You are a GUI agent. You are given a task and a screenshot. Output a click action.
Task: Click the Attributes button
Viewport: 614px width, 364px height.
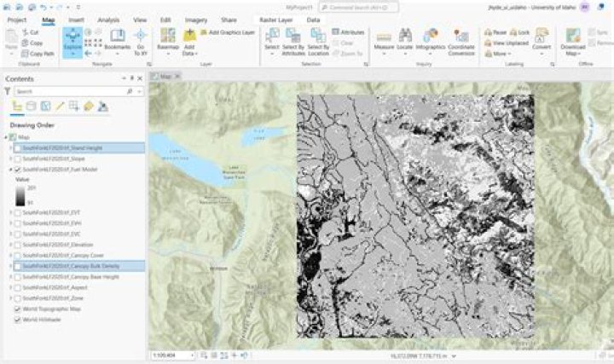tap(347, 32)
